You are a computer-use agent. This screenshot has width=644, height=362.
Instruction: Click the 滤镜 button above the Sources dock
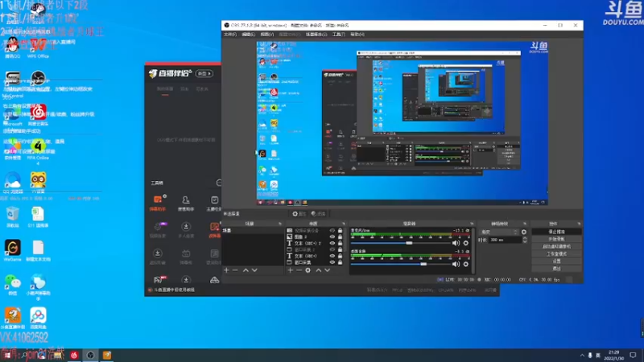[x=318, y=214]
